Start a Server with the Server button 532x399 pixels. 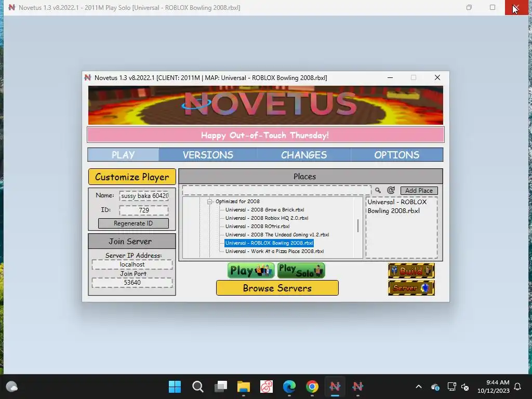[x=411, y=288]
